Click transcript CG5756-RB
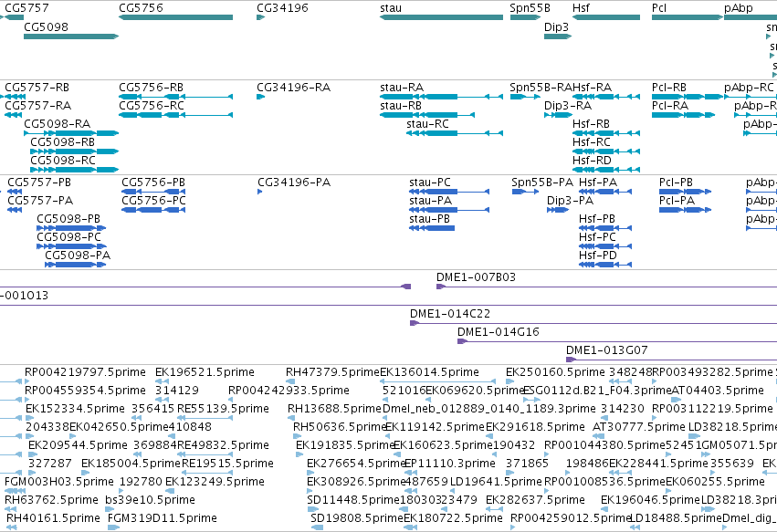Viewport: 777px width, 532px height. (x=176, y=97)
